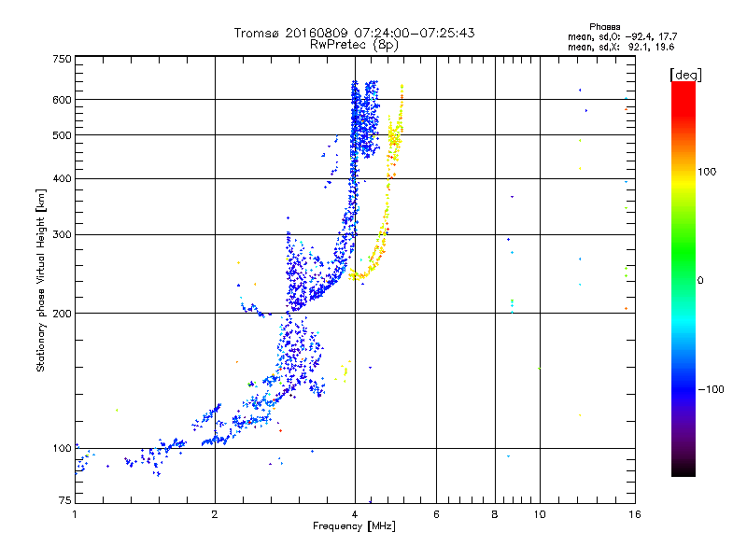Click the 'mean, sd,O: -92.4, 17.7' line

click(x=622, y=37)
